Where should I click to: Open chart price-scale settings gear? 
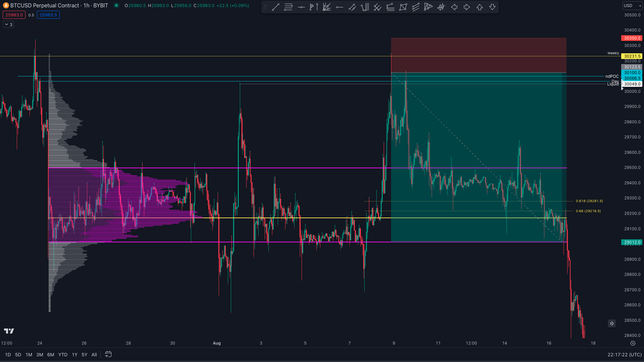(x=633, y=342)
